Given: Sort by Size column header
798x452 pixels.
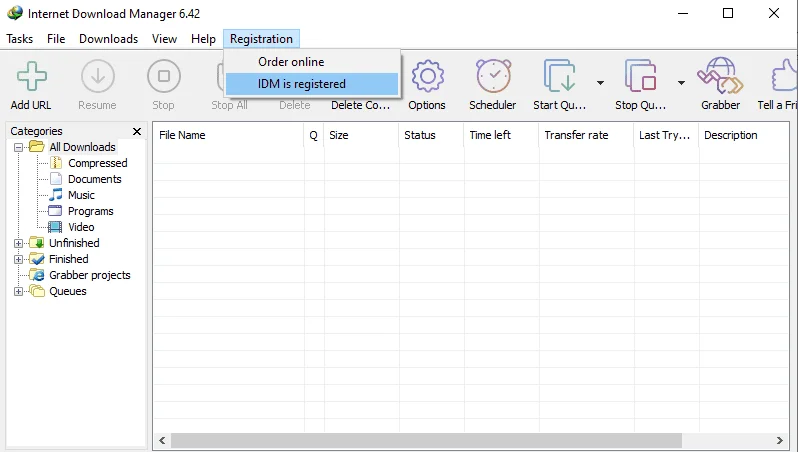Looking at the screenshot, I should (361, 135).
